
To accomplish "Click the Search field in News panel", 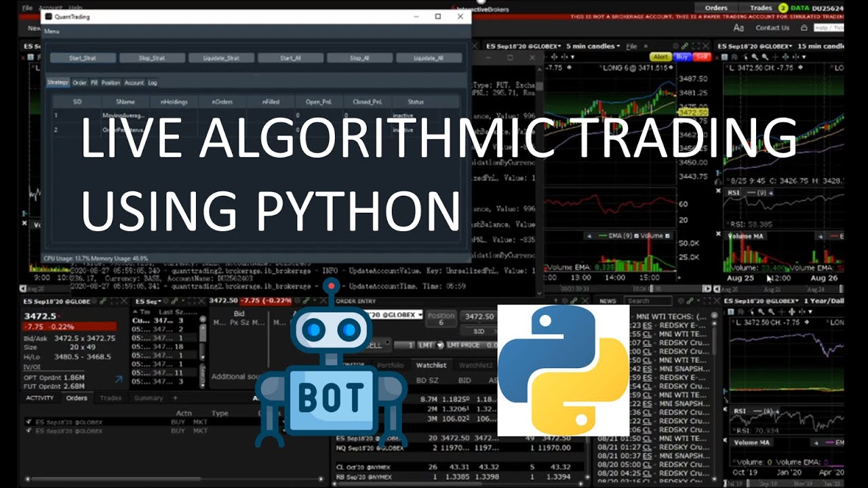I will pyautogui.click(x=648, y=301).
